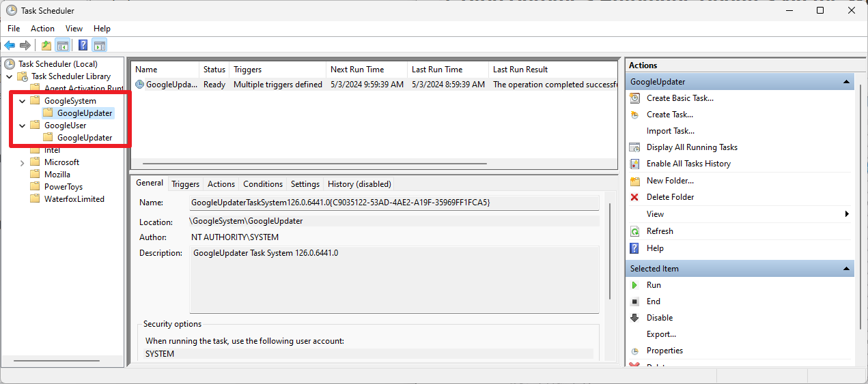Click "Multiple triggers defined" cell

(278, 85)
